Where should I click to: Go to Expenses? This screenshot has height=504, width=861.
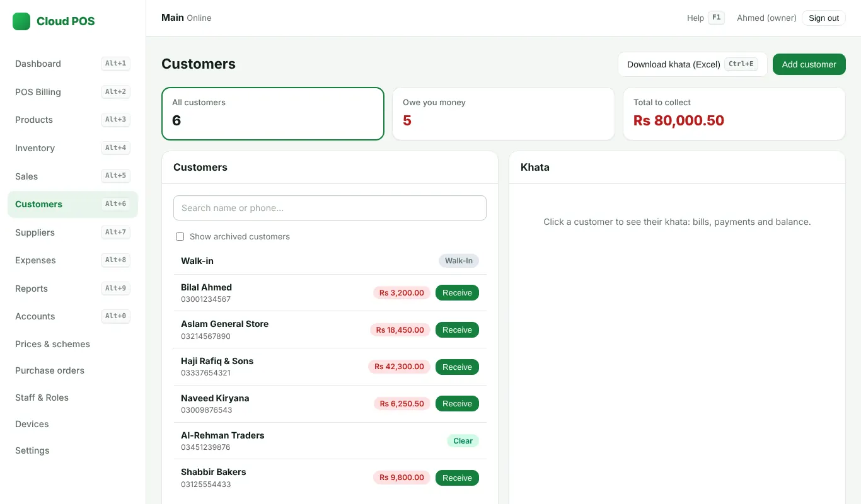point(72,260)
